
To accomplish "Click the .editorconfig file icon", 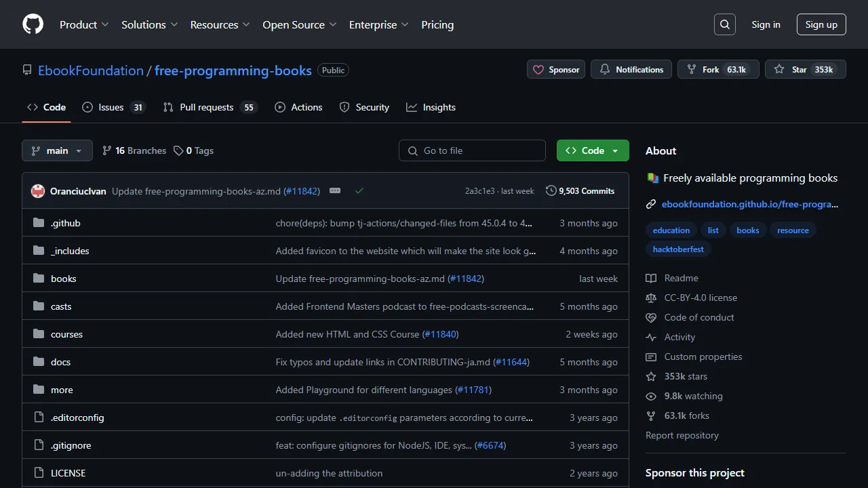I will pos(39,418).
